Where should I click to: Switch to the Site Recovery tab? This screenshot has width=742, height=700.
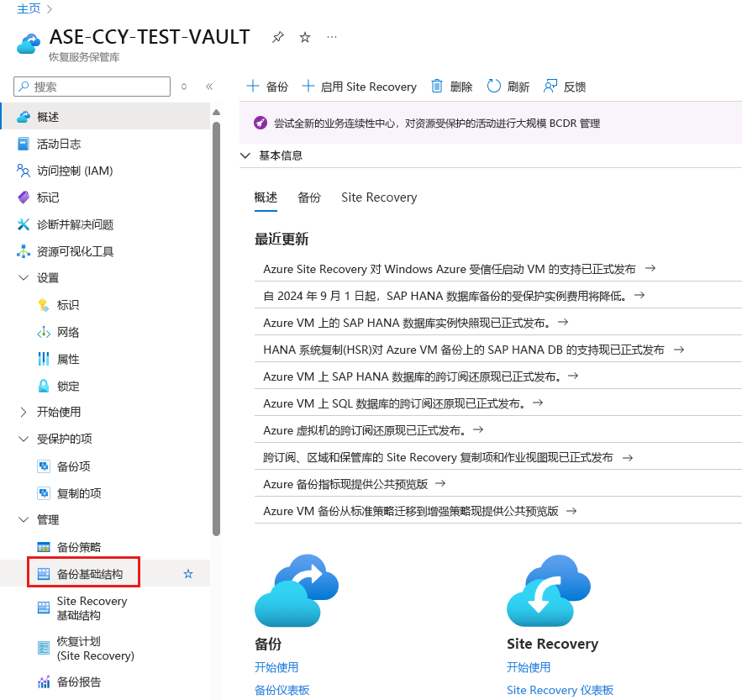click(x=379, y=197)
